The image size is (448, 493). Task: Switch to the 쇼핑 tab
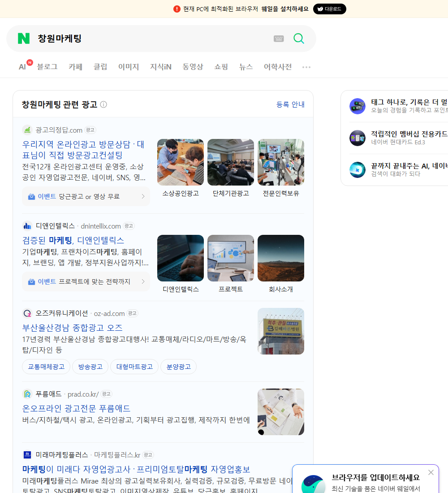click(x=221, y=67)
